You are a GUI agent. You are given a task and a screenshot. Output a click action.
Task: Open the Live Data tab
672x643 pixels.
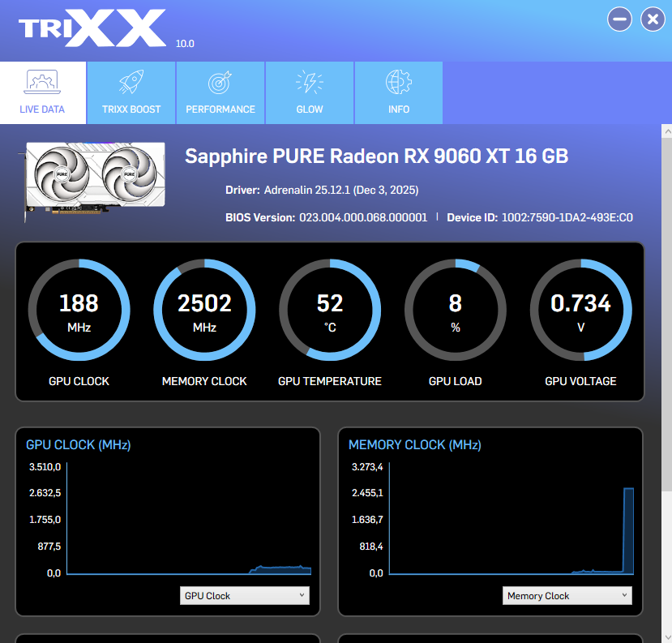click(42, 92)
